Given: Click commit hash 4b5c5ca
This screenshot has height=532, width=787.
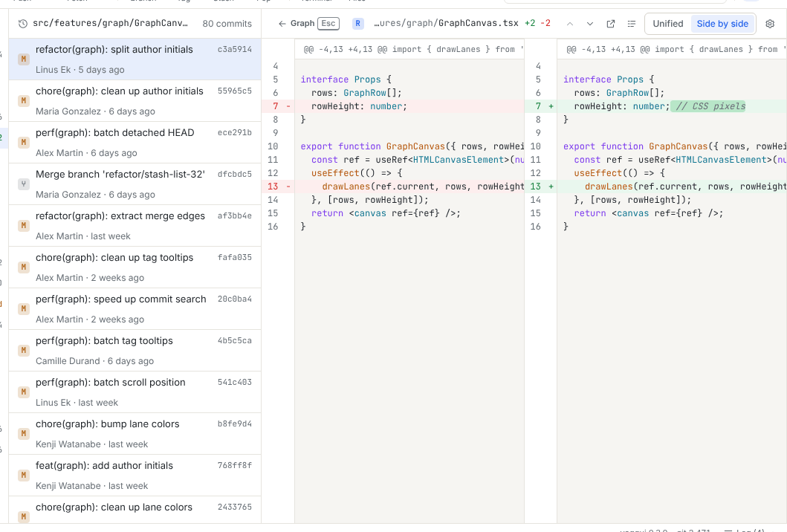Looking at the screenshot, I should [234, 341].
